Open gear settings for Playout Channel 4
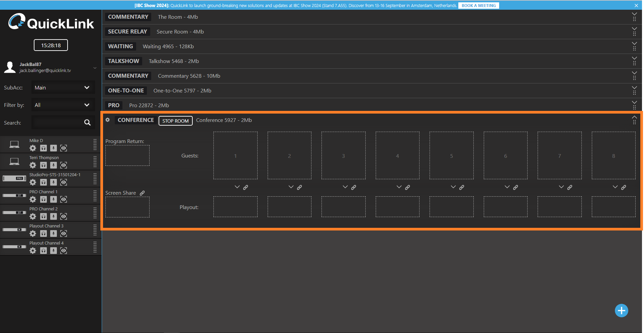The height and width of the screenshot is (333, 644). click(33, 251)
